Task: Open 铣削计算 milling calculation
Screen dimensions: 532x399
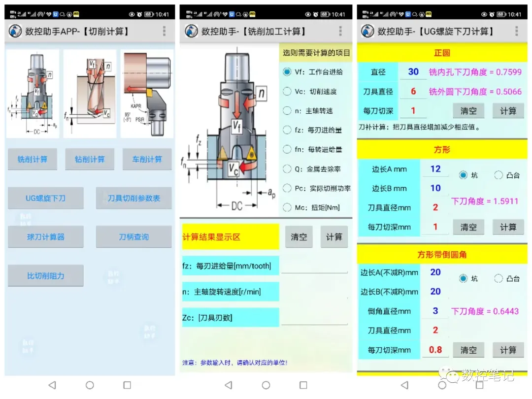Action: point(33,159)
